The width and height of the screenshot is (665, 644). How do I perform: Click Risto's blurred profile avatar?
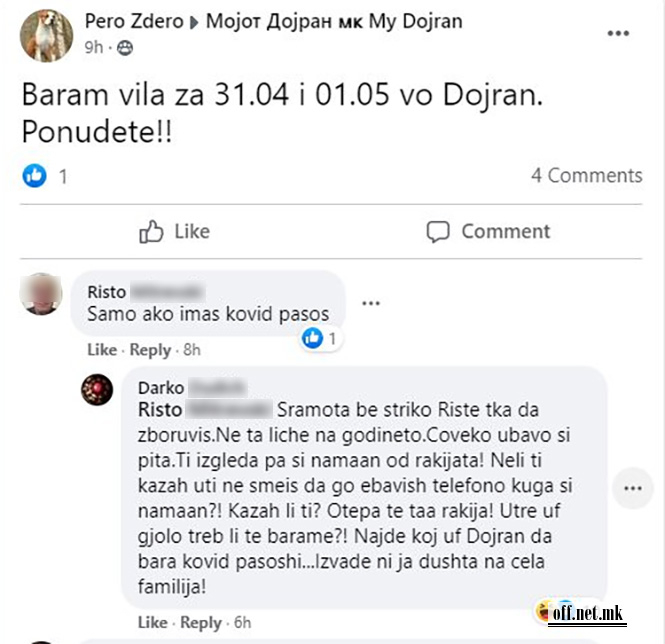41,294
